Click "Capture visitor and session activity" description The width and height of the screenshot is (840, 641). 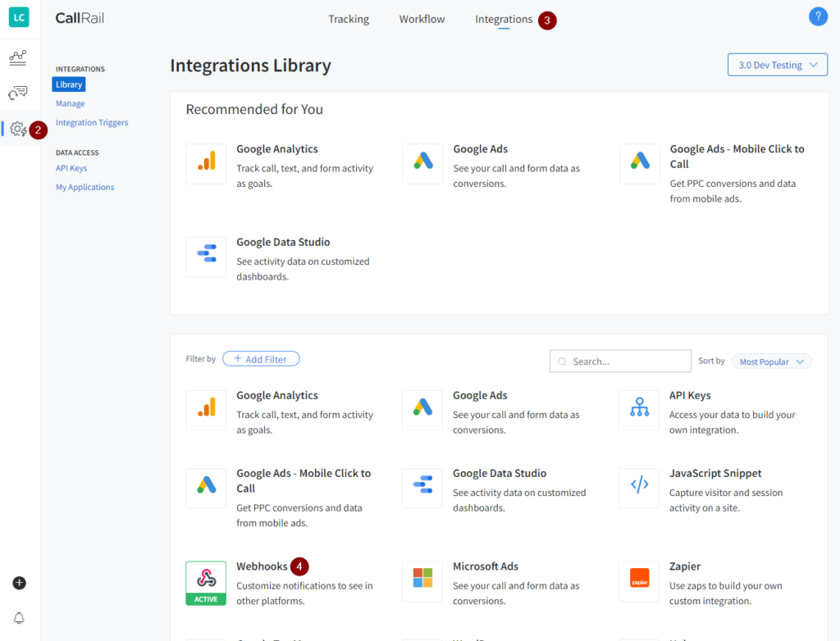point(726,500)
